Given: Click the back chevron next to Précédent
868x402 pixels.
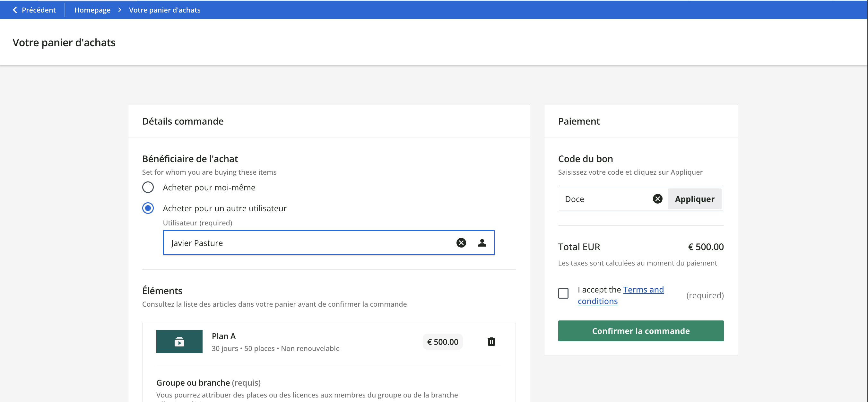Looking at the screenshot, I should [15, 10].
